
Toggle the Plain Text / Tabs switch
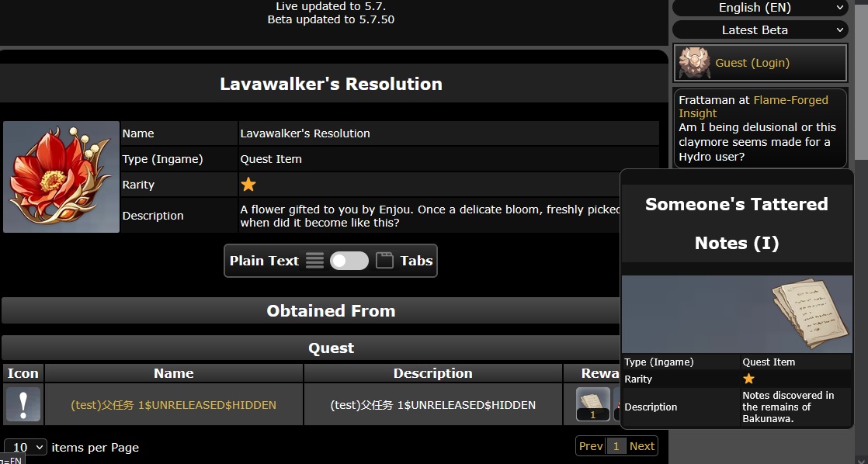[x=349, y=261]
